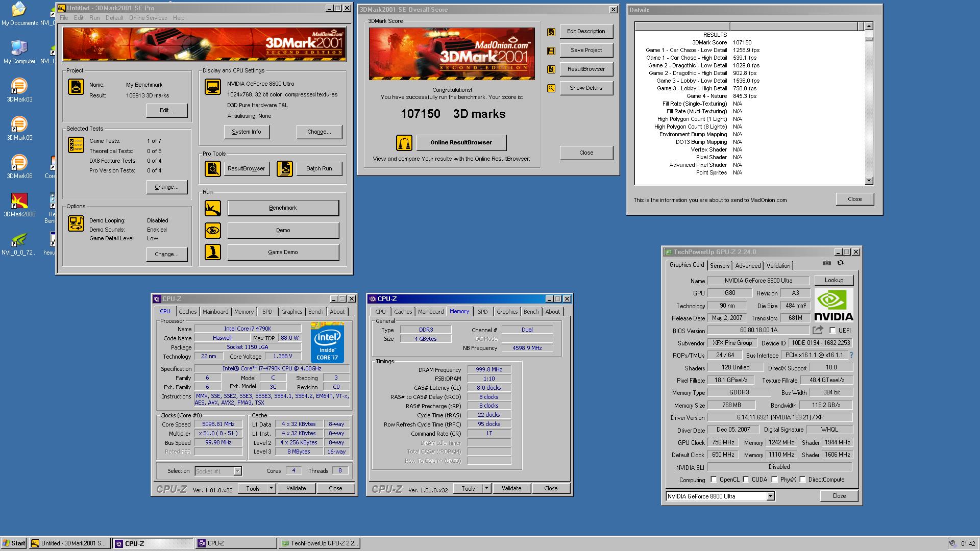The width and height of the screenshot is (980, 551).
Task: Click GPU-Z refresh icon
Action: (840, 263)
